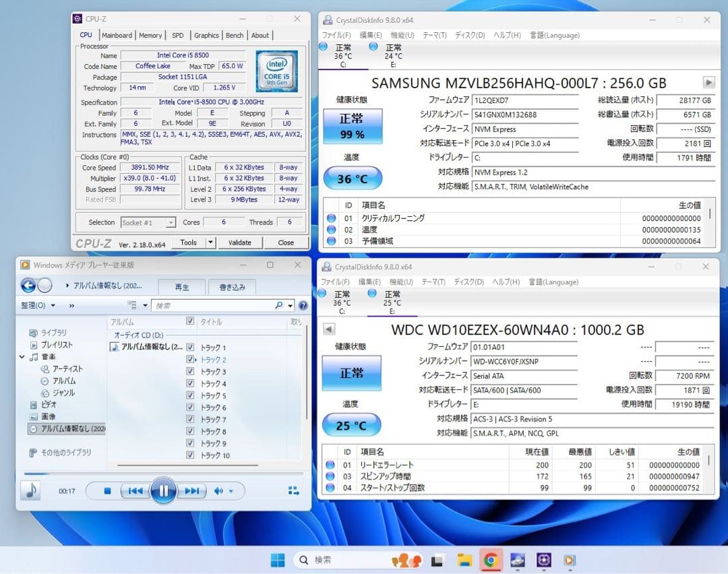Viewport: 728px width, 574px height.
Task: Open Media Player help icon
Action: coord(303,305)
